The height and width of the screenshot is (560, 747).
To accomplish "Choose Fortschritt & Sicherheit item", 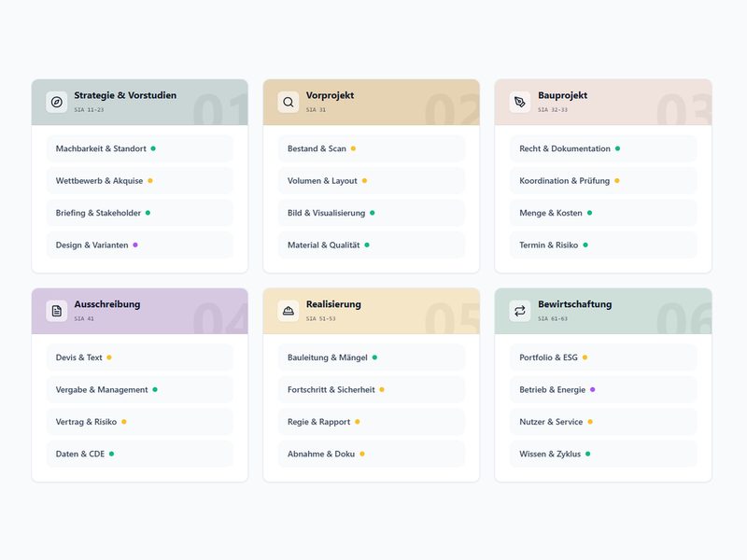I will [372, 389].
